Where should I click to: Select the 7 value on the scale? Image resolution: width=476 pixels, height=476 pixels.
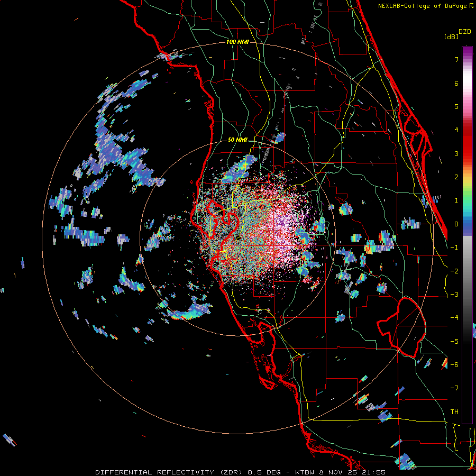(x=456, y=59)
